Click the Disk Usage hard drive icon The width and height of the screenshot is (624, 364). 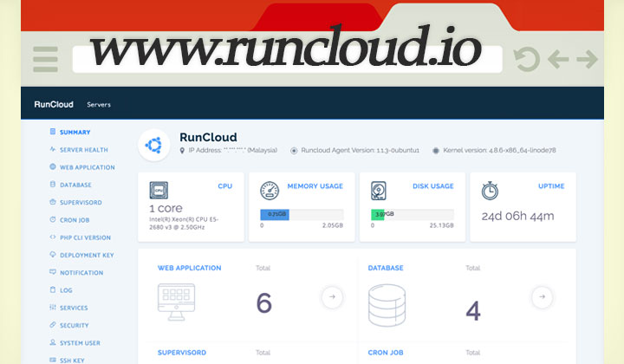coord(379,190)
